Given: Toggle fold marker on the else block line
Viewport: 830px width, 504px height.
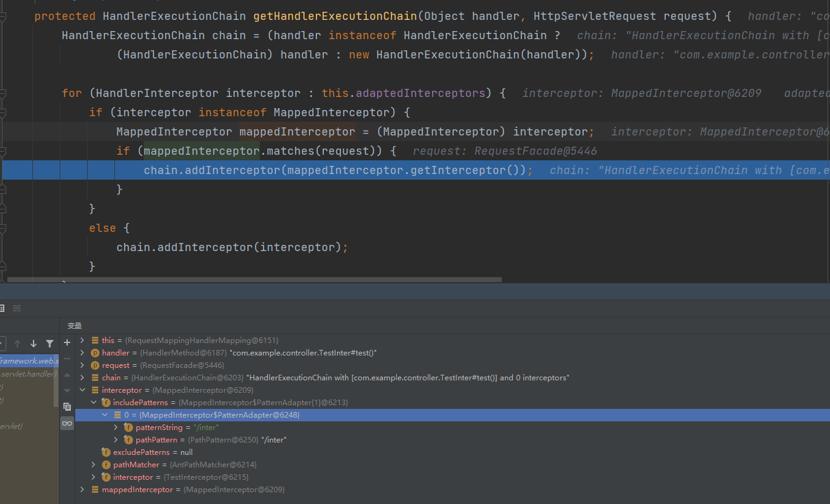Looking at the screenshot, I should click(x=3, y=228).
